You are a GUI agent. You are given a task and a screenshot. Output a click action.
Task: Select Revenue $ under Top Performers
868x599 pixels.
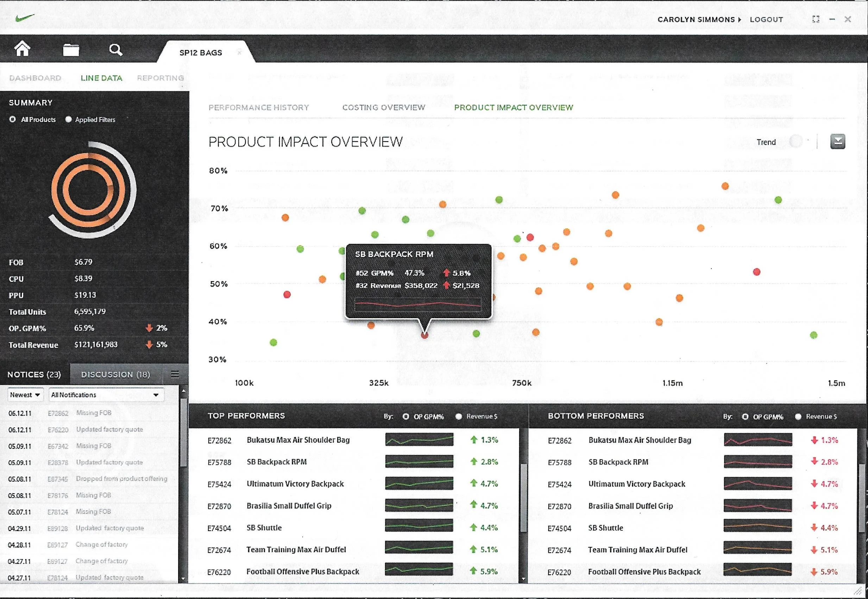click(459, 416)
